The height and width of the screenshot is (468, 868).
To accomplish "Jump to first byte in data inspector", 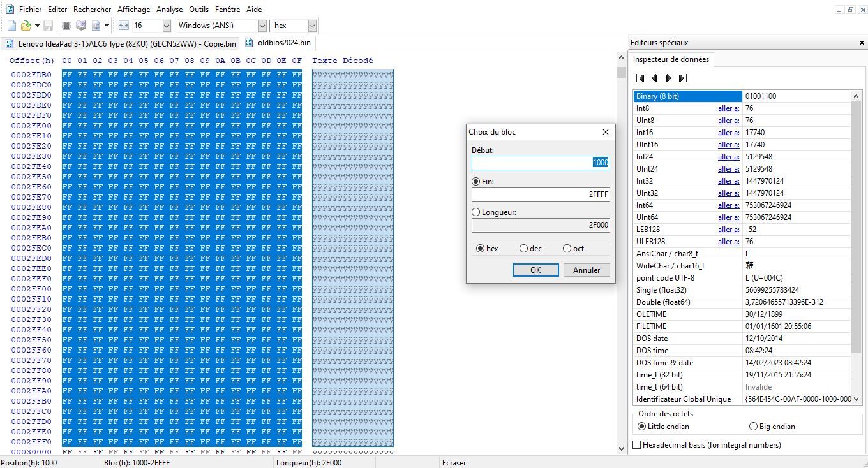I will click(640, 78).
